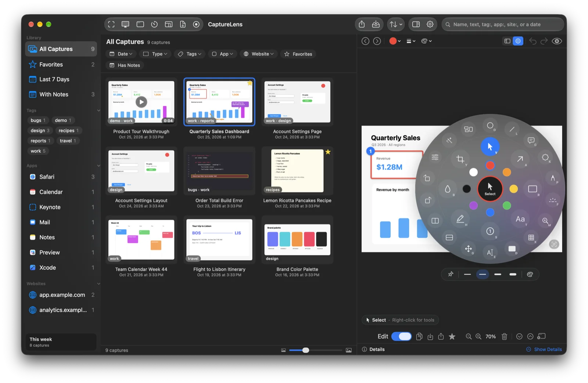Toggle the eye preview visibility icon
This screenshot has height=383, width=588.
[x=557, y=41]
